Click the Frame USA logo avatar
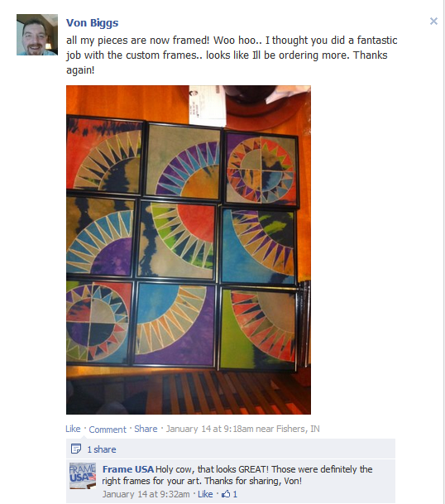The height and width of the screenshot is (504, 445). 83,476
